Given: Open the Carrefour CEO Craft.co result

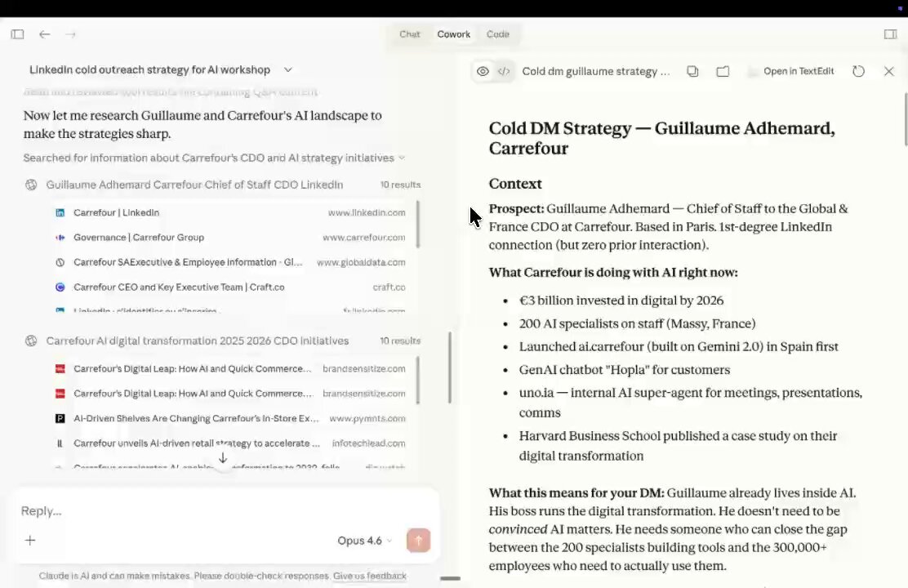Looking at the screenshot, I should pos(230,287).
